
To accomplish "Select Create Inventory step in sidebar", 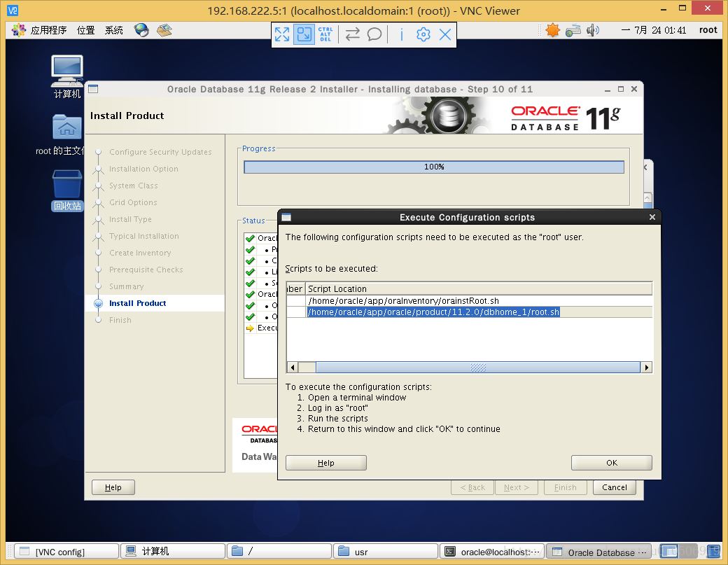I will [x=140, y=253].
